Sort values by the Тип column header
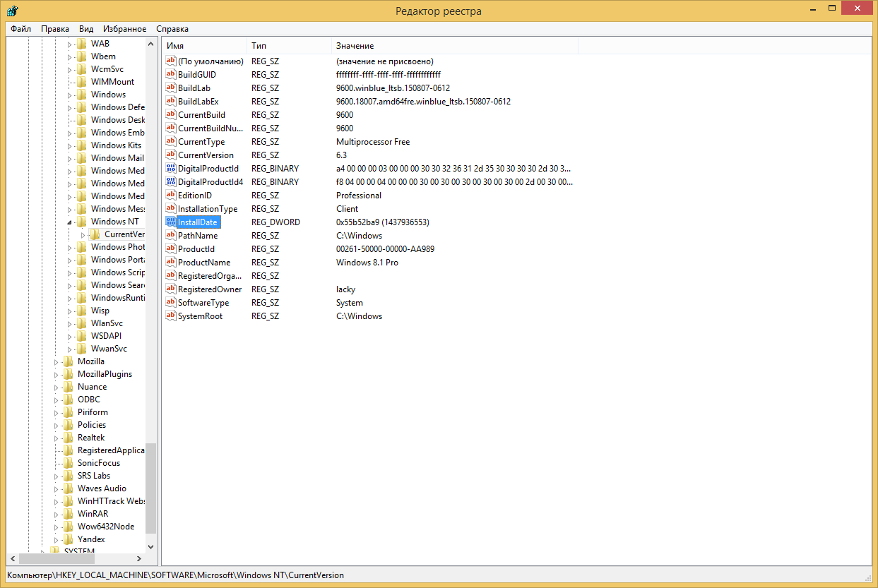The width and height of the screenshot is (878, 588). 289,45
